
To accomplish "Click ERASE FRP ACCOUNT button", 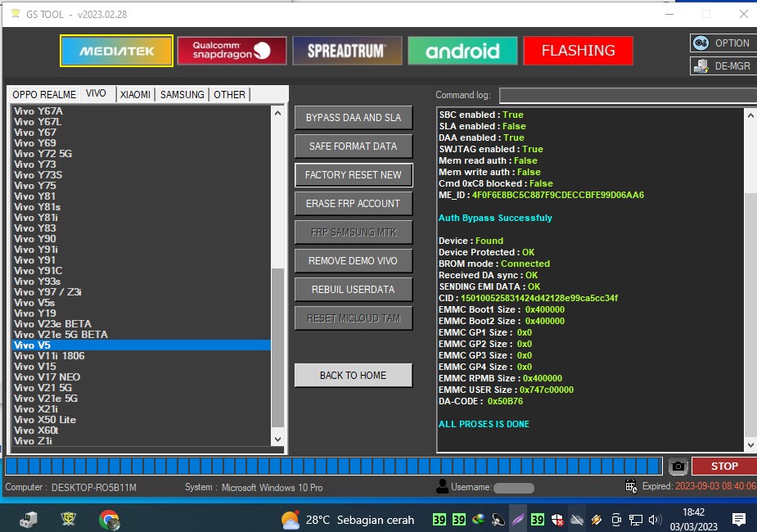I will pos(354,204).
